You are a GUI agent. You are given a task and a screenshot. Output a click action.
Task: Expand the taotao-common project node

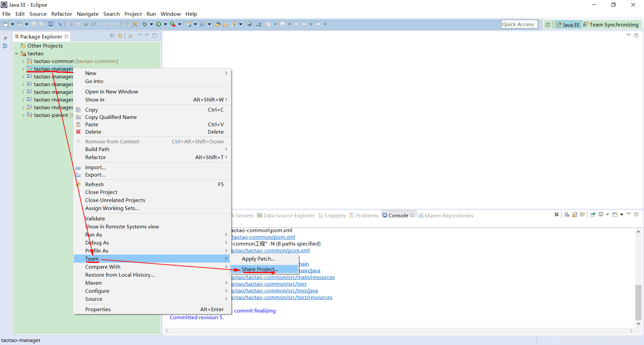pyautogui.click(x=23, y=61)
